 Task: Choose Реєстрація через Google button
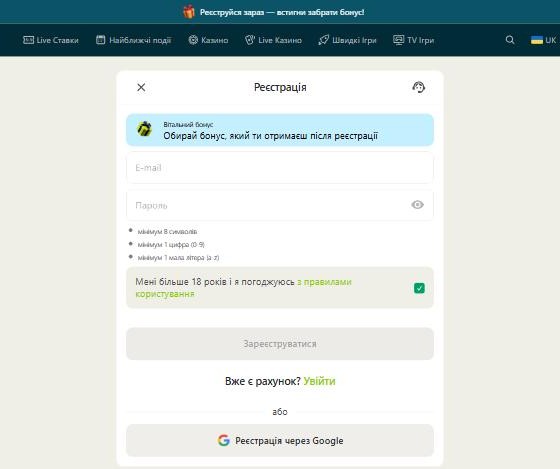tap(280, 440)
